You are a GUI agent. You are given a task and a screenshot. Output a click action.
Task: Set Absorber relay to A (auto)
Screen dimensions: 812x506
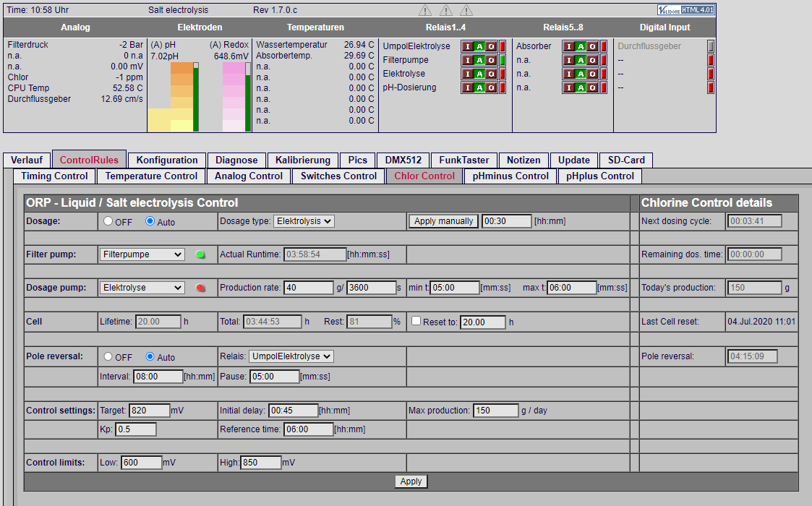click(581, 46)
